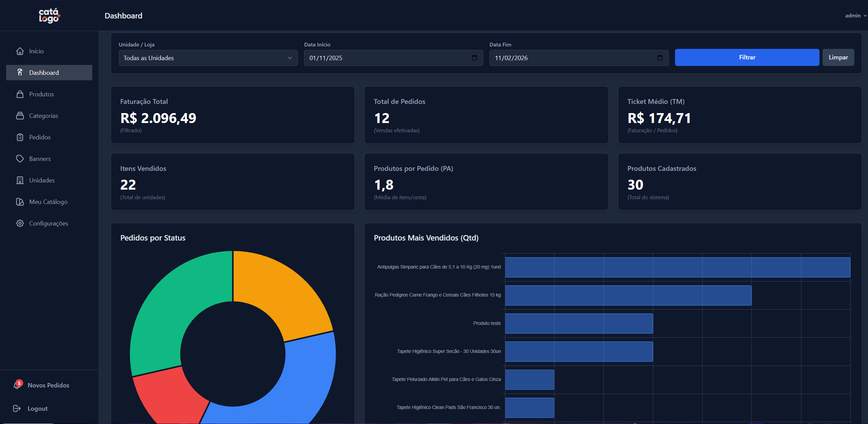
Task: Click the Configurações gear icon
Action: (x=20, y=223)
